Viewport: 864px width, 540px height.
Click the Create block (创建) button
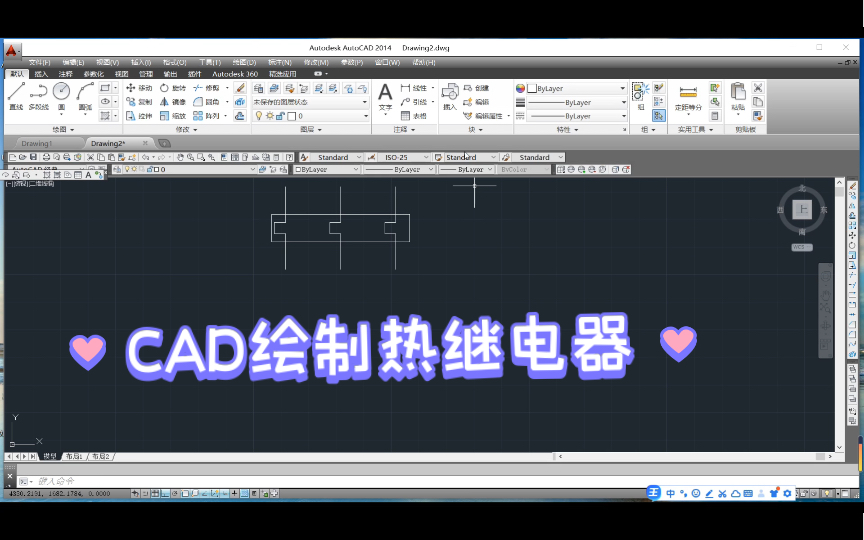pyautogui.click(x=477, y=88)
